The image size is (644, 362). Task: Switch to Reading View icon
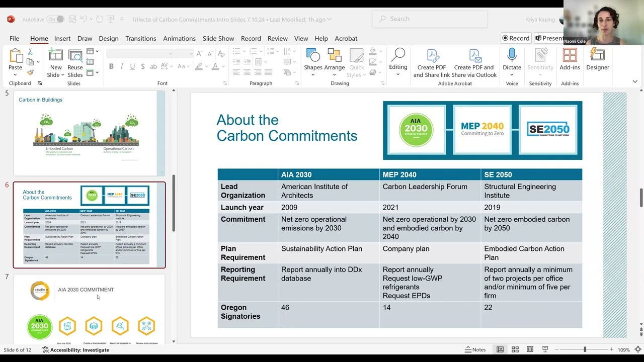click(x=530, y=349)
